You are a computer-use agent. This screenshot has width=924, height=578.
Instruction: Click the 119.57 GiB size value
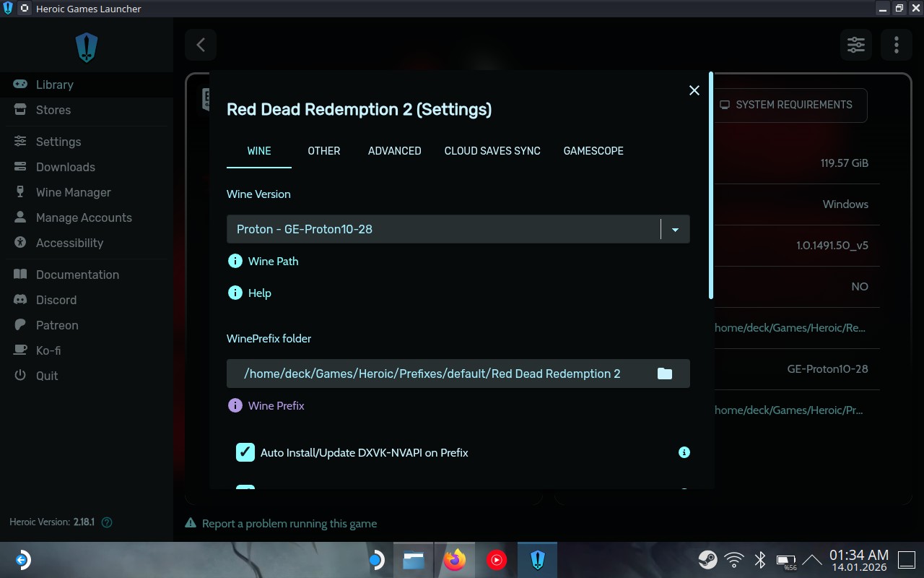click(x=845, y=163)
